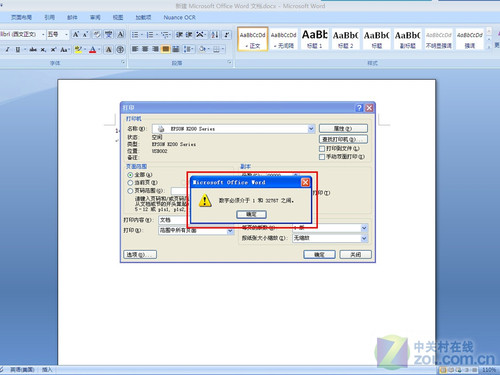Open the Phonetic Guide tool
Image resolution: width=500 pixels, height=375 pixels.
109,34
